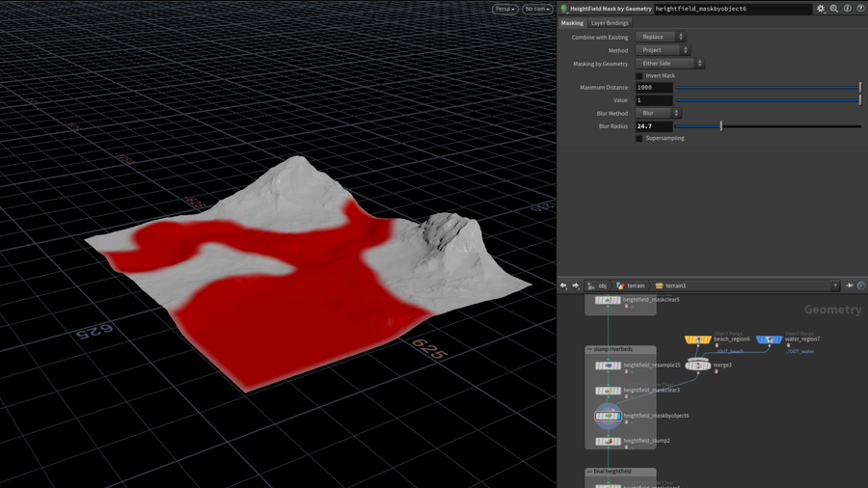This screenshot has width=868, height=488.
Task: Enable the Supersampling checkbox
Action: tap(639, 138)
